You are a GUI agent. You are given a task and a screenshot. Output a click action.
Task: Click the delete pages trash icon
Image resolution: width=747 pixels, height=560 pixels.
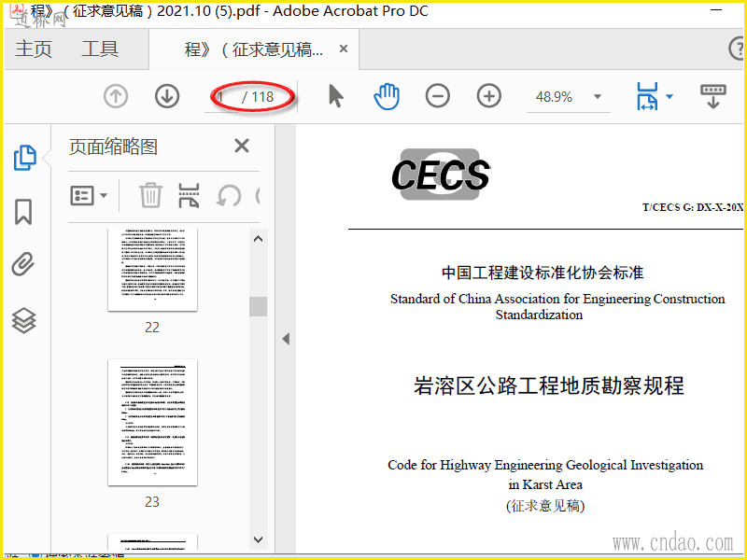(x=150, y=195)
